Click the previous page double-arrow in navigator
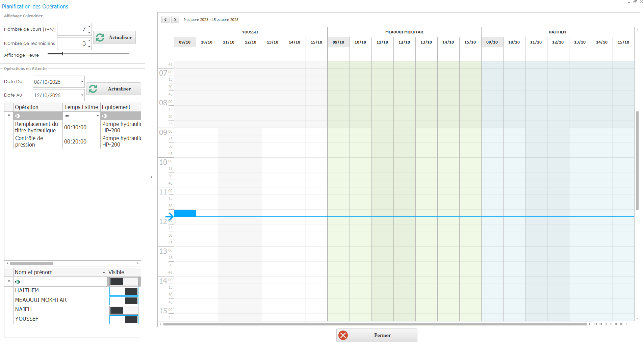This screenshot has width=644, height=342. [600, 324]
